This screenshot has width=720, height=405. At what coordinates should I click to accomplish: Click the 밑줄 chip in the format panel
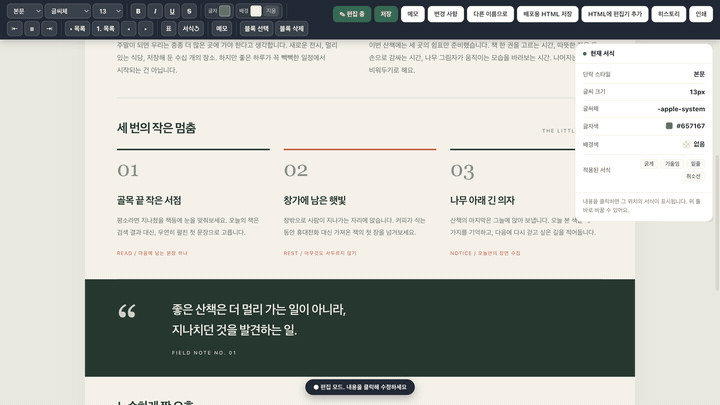click(696, 163)
